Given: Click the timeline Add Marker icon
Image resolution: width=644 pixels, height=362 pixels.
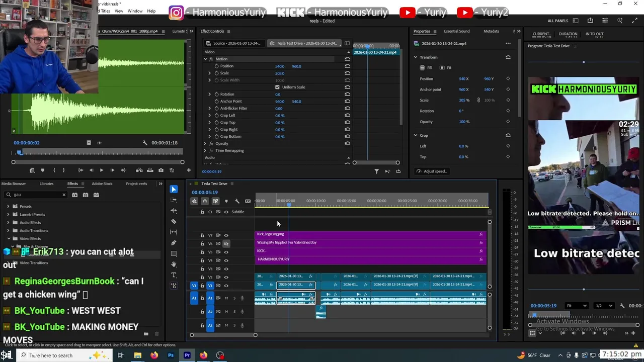Looking at the screenshot, I should point(226,201).
